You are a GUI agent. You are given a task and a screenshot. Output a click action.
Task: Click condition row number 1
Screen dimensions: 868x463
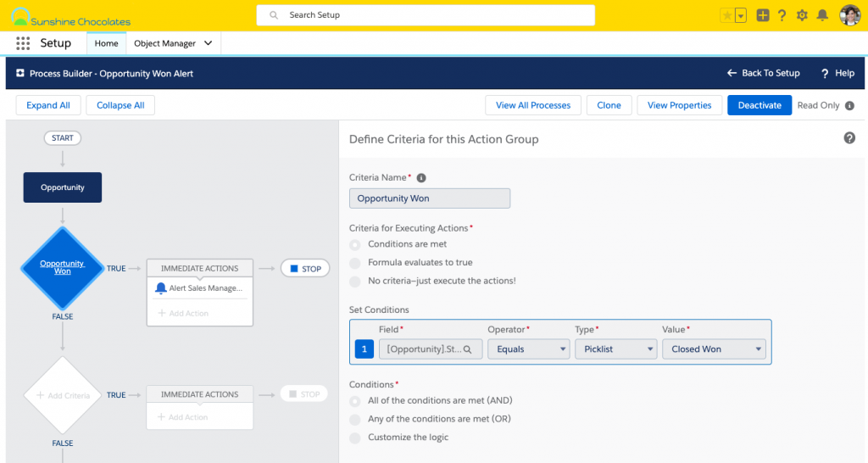coord(364,349)
